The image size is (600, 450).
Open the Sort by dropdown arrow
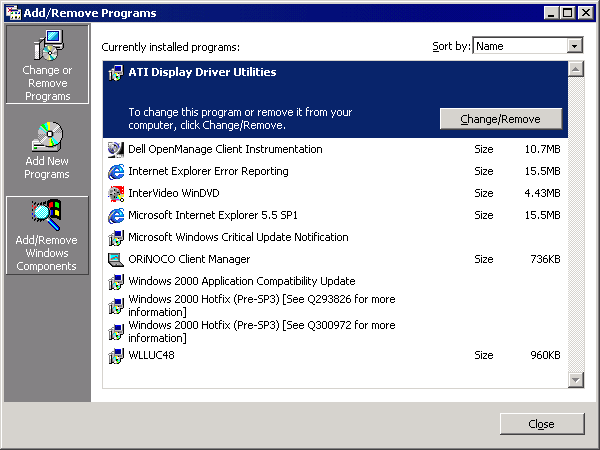574,46
